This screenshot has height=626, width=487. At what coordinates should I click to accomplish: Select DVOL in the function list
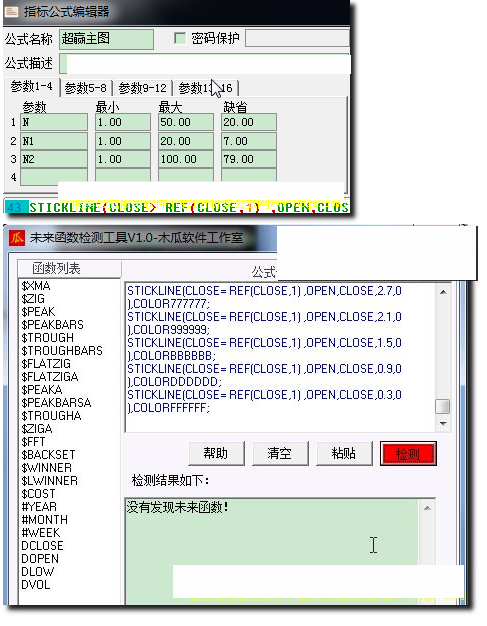(x=36, y=585)
